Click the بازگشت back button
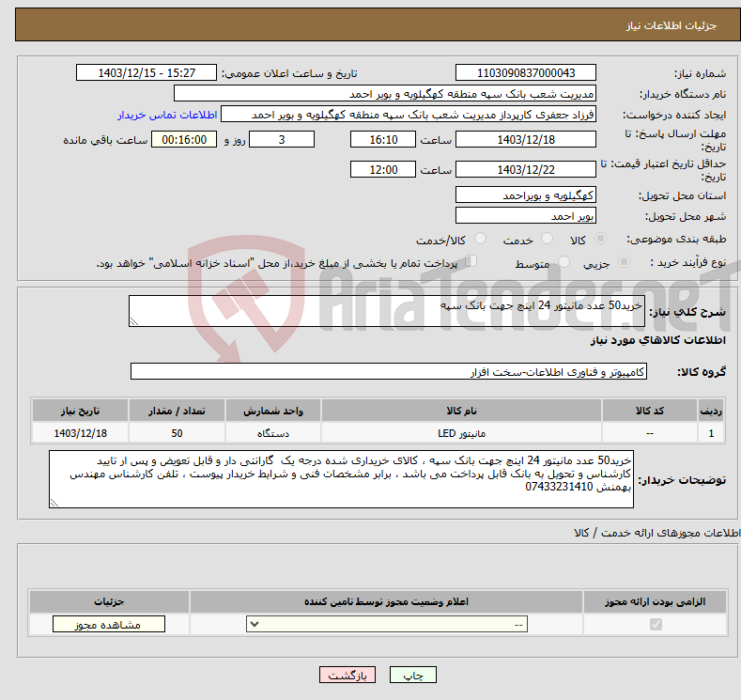 tap(347, 675)
